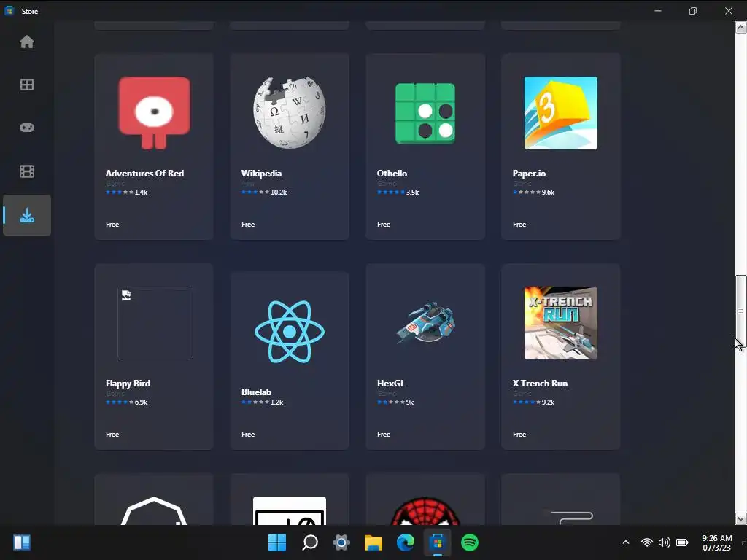
Task: Click the scrollbar down arrow
Action: pyautogui.click(x=741, y=518)
